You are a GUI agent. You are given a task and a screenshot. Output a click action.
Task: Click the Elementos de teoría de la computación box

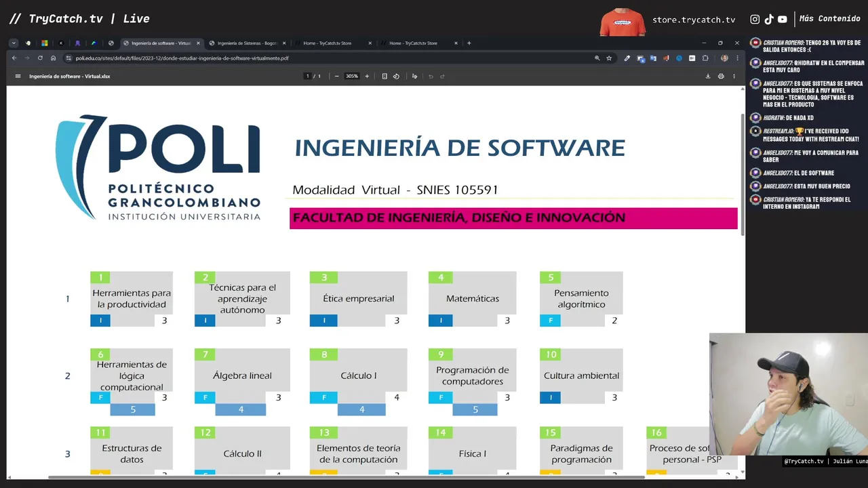[358, 451]
